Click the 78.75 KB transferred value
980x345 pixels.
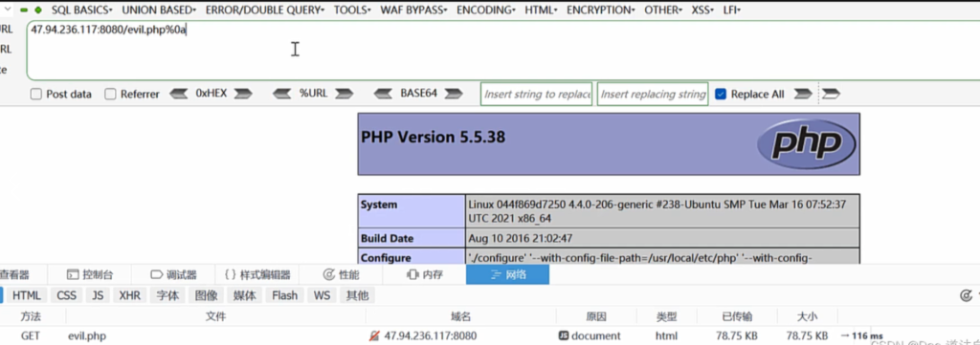pos(737,336)
